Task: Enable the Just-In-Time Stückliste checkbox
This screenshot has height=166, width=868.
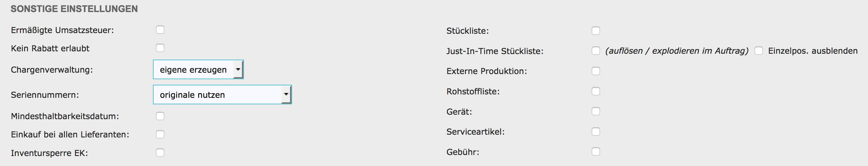Action: coord(596,51)
